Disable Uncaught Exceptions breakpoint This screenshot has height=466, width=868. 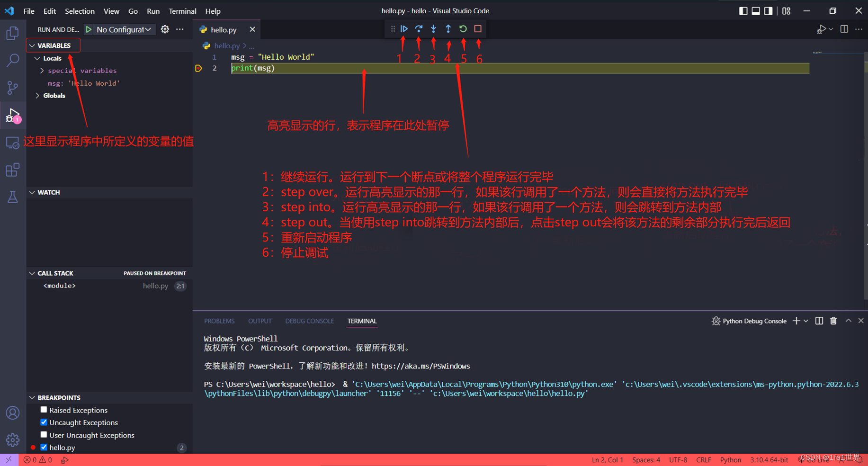44,422
